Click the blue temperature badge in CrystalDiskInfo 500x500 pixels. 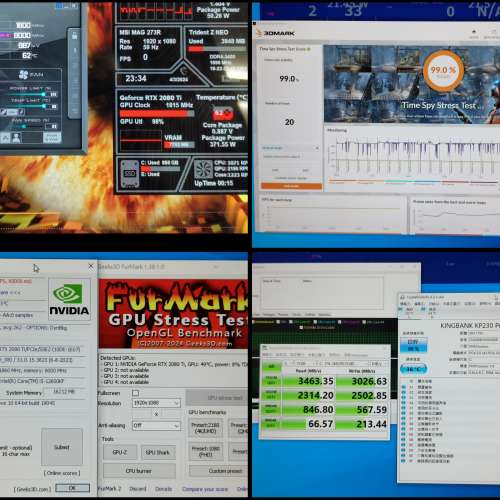413,369
